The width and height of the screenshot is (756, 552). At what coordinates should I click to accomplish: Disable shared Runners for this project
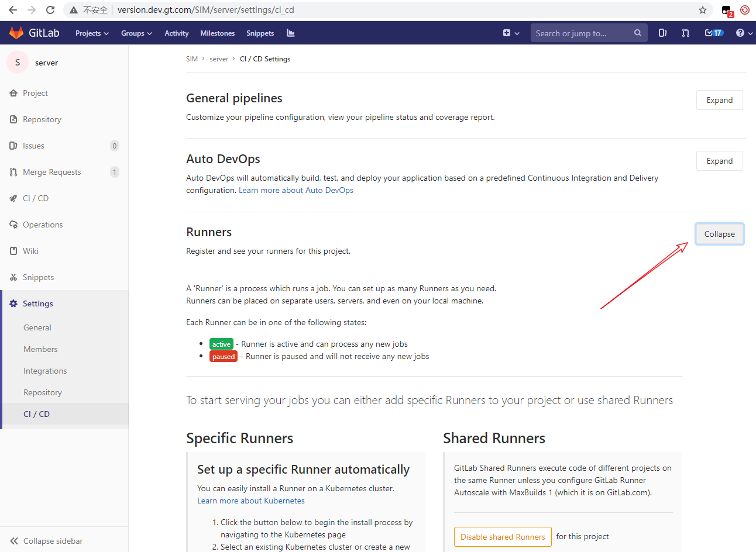point(503,537)
